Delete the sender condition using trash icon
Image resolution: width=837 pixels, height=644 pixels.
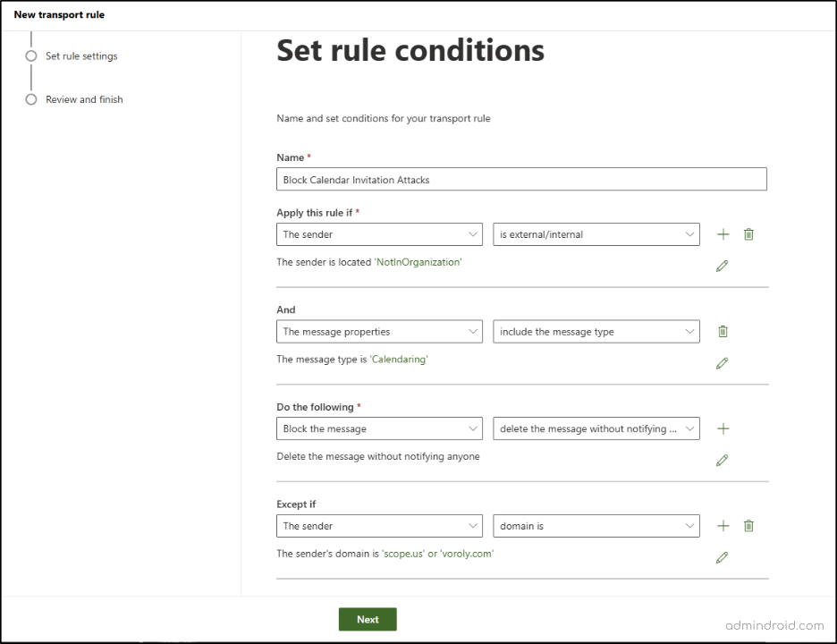[748, 233]
